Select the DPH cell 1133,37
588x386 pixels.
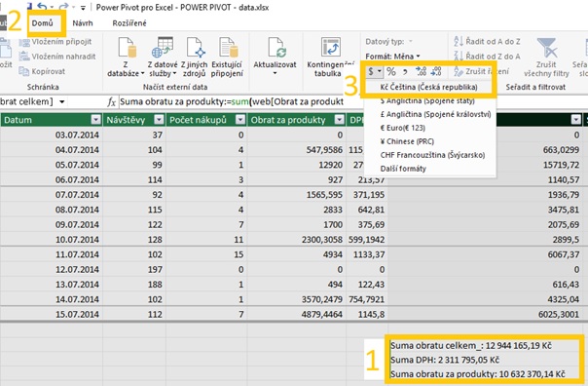[x=367, y=254]
